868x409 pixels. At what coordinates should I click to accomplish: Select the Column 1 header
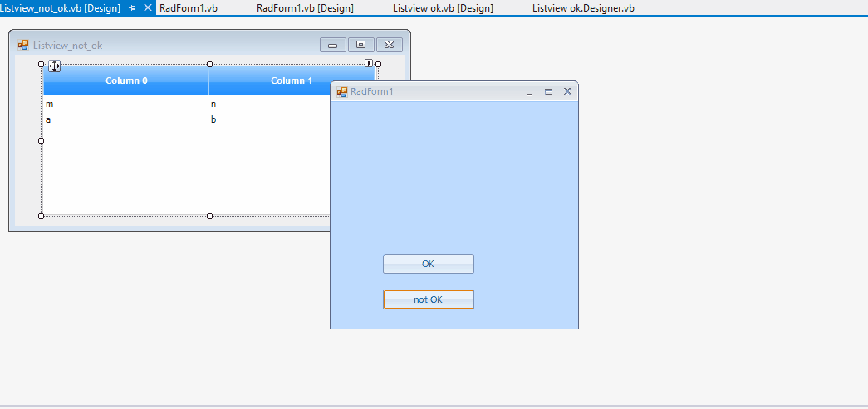click(x=270, y=80)
